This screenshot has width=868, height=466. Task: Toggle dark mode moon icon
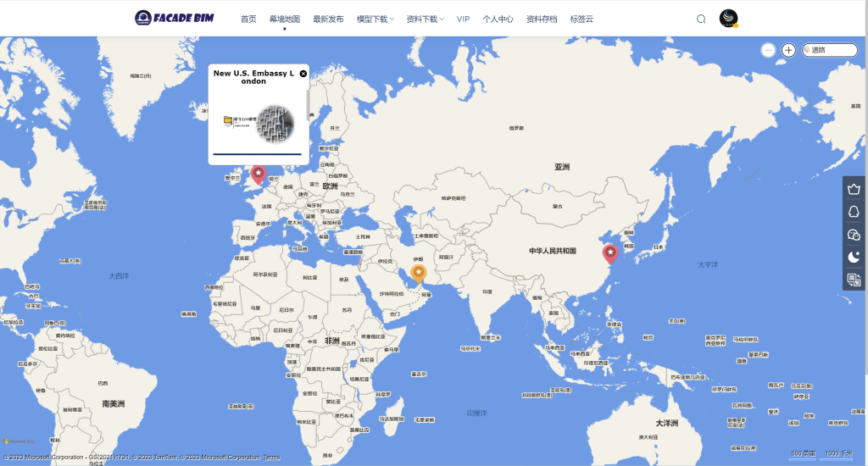click(x=854, y=258)
